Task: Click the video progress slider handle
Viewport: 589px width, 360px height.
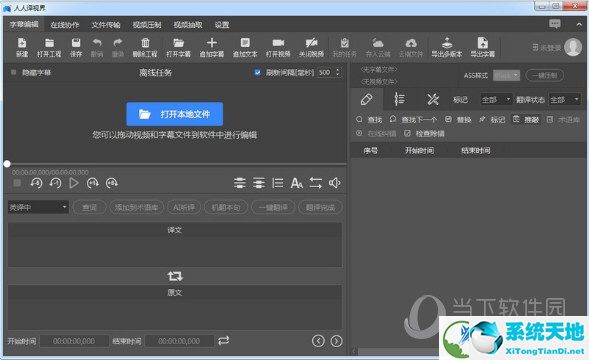Action: [x=7, y=164]
